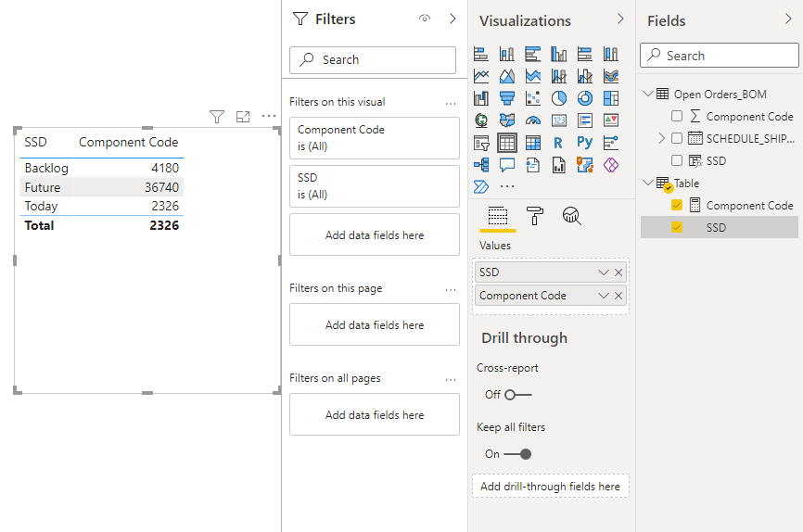This screenshot has width=803, height=532.
Task: Uncheck SSD under Table
Action: [x=677, y=227]
